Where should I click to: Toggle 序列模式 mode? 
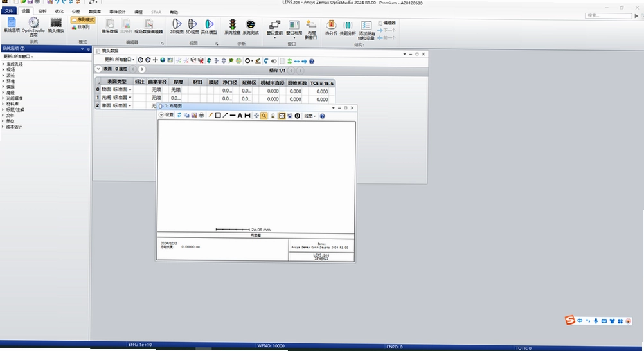coord(83,20)
